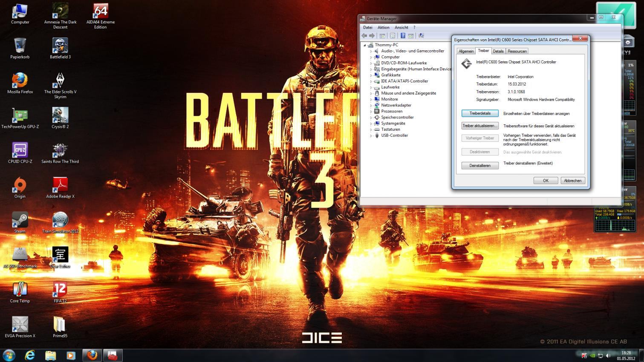Select the Systemgeräte tree entry
The height and width of the screenshot is (362, 644).
tap(393, 124)
